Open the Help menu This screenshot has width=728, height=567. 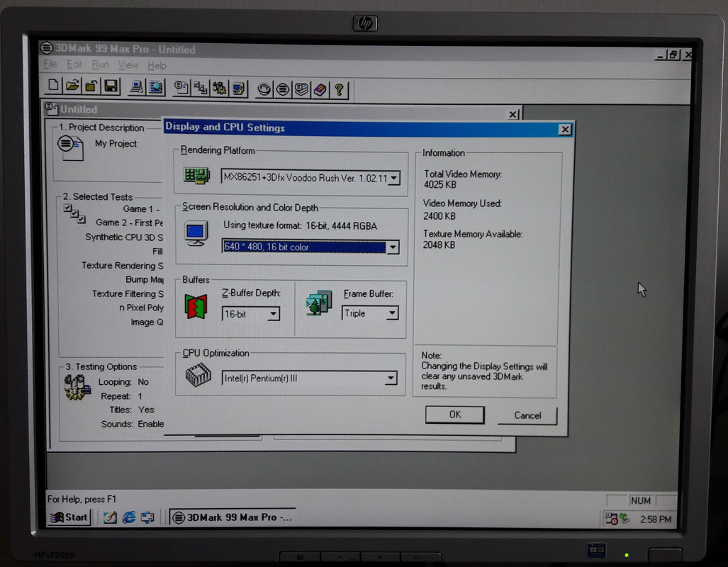click(x=157, y=66)
